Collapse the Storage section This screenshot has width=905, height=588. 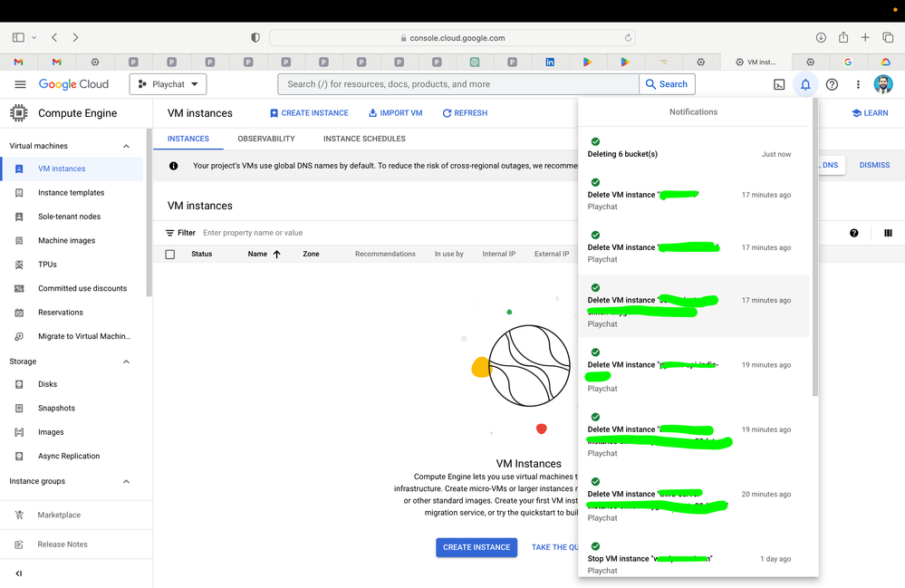[x=126, y=361]
